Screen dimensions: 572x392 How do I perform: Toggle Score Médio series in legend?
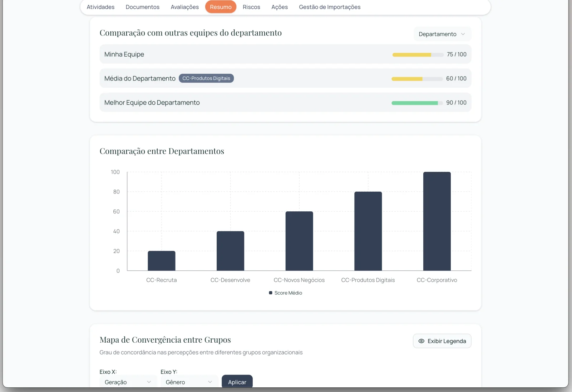pyautogui.click(x=285, y=293)
